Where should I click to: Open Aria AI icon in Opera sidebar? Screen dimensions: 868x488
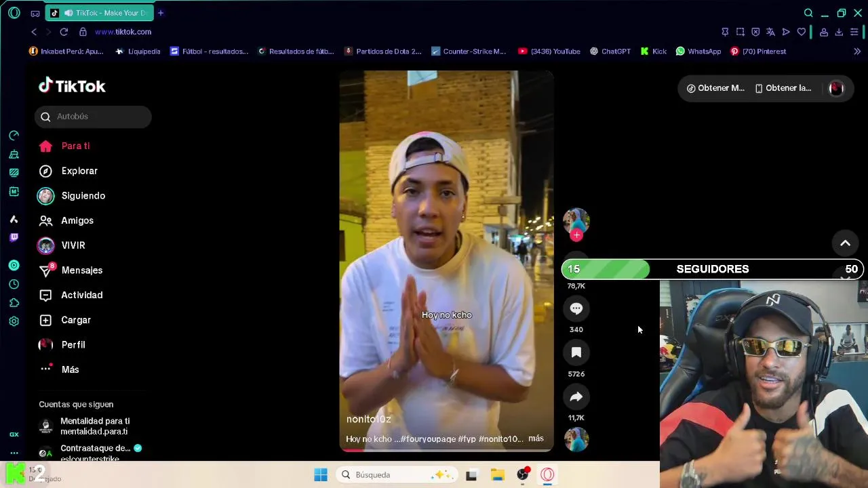click(14, 219)
